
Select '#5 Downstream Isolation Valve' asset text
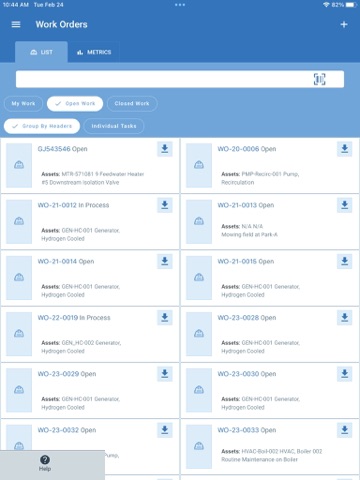[x=80, y=182]
